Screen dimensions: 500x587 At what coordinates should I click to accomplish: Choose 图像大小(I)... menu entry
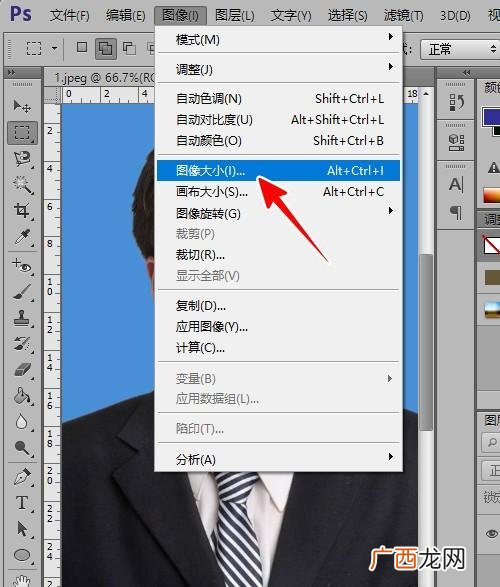278,170
